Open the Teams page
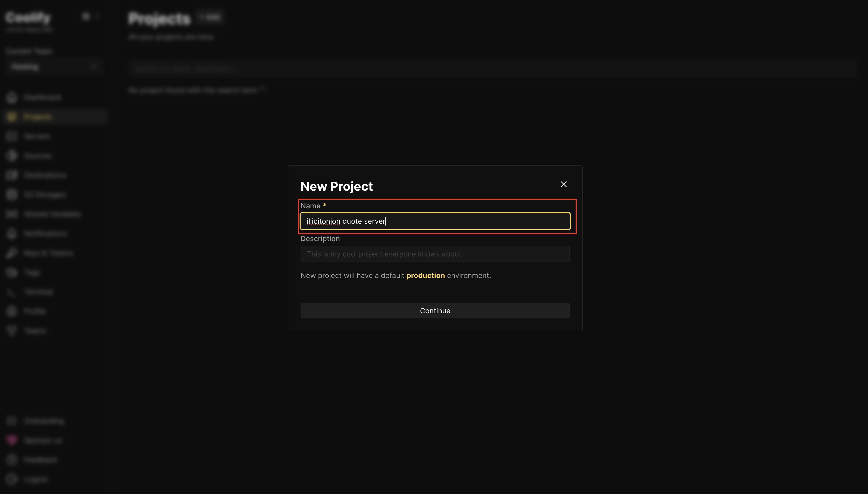 click(x=35, y=330)
